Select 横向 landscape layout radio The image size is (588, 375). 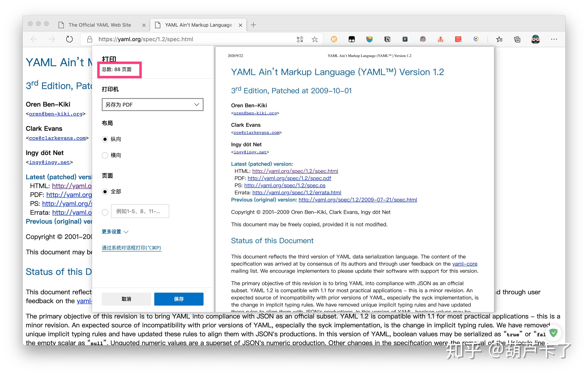pyautogui.click(x=105, y=155)
